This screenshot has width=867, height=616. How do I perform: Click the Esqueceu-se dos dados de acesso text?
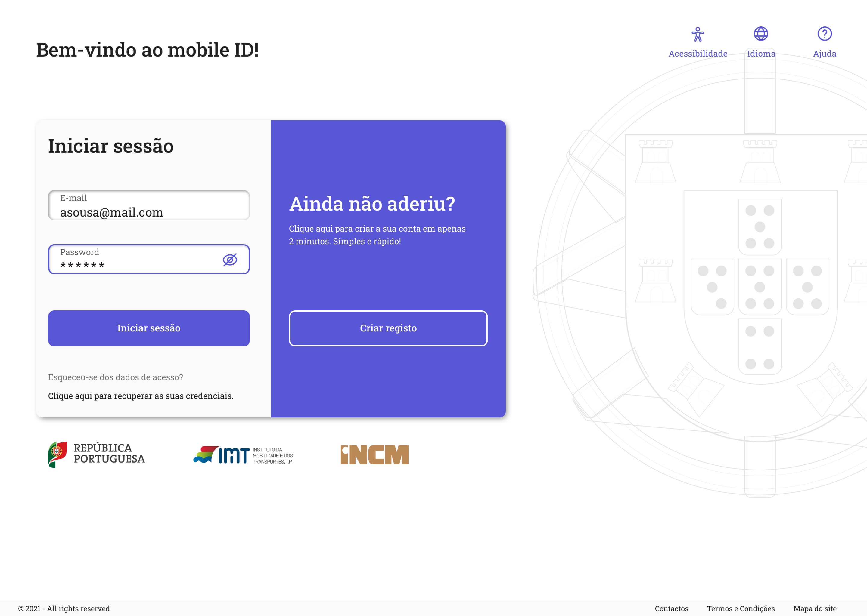(115, 377)
